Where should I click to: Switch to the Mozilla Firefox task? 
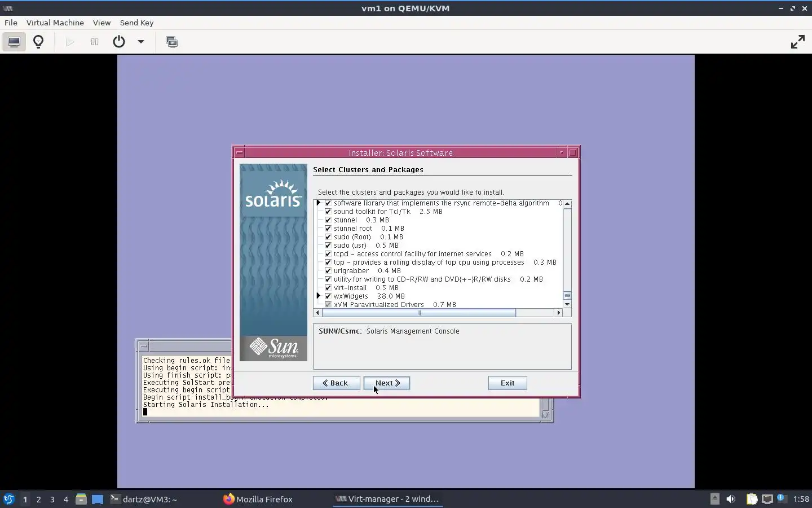pyautogui.click(x=258, y=499)
